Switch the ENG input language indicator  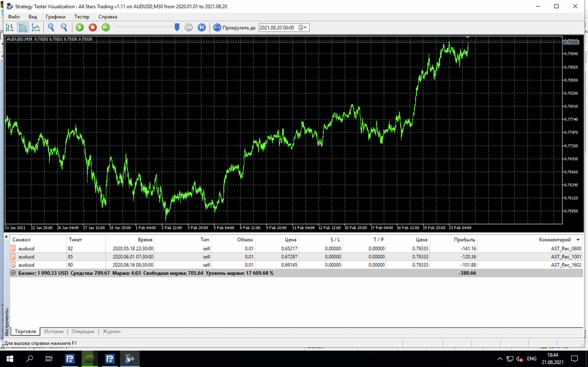(531, 359)
